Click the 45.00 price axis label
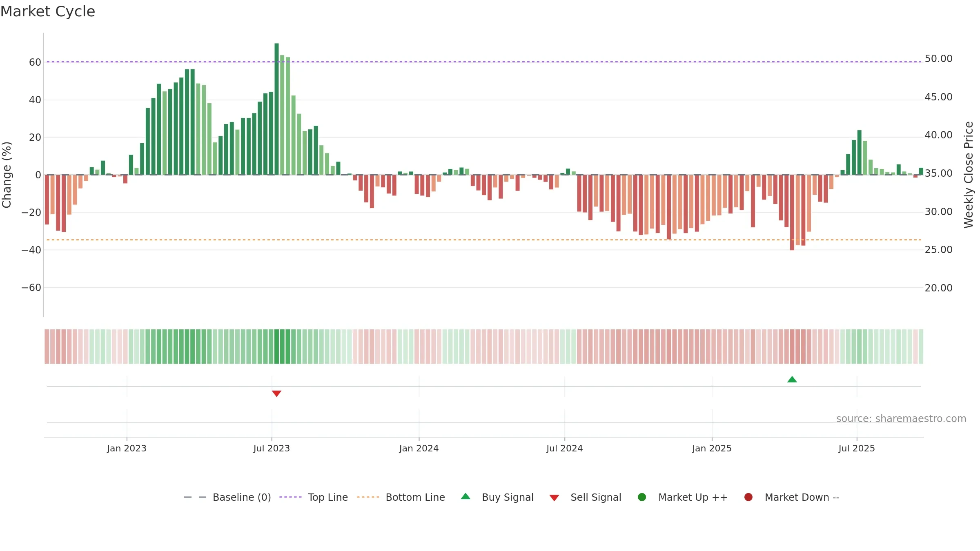 click(x=938, y=97)
